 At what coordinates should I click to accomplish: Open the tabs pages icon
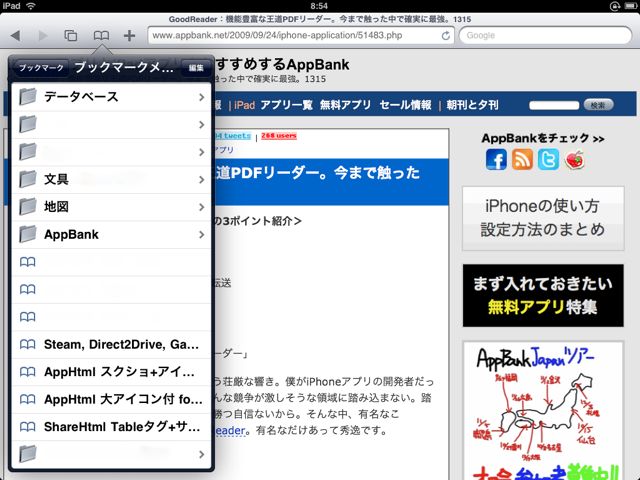(x=71, y=36)
